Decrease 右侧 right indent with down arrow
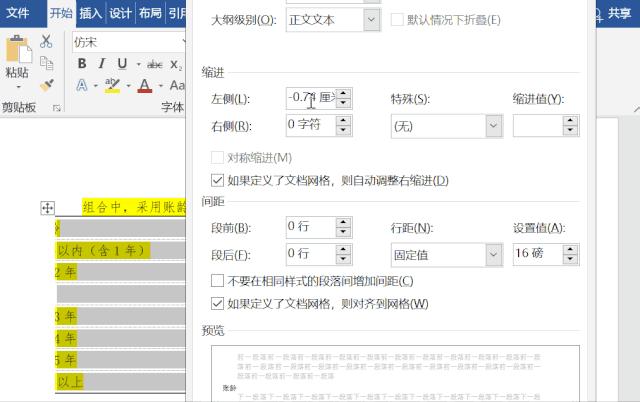 (x=344, y=131)
